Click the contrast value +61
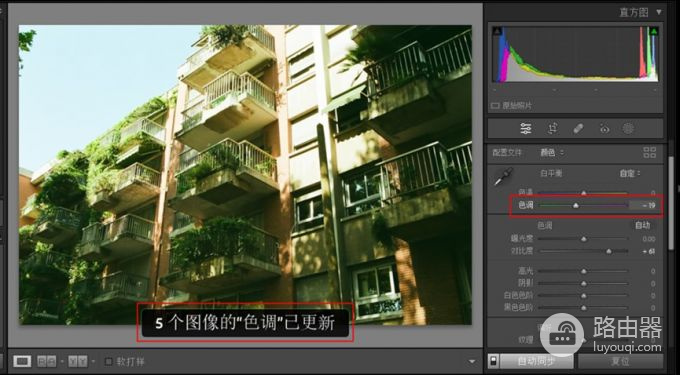The width and height of the screenshot is (680, 375). 649,251
